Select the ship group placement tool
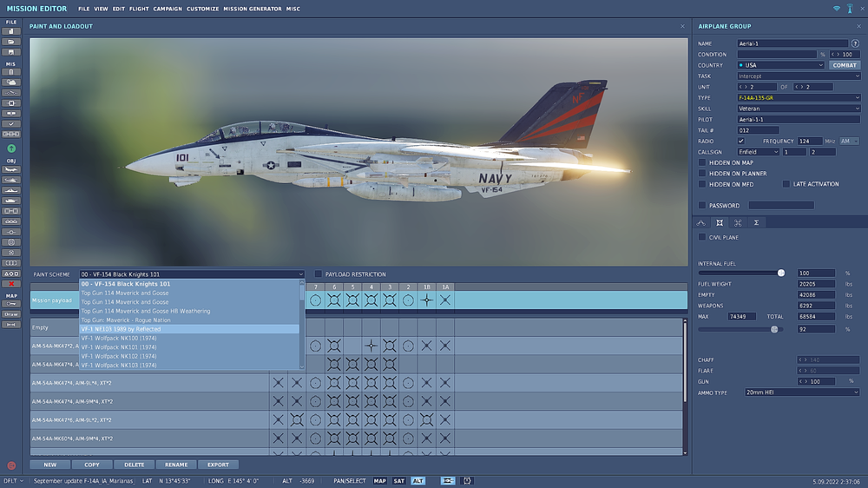868x488 pixels. click(x=11, y=190)
